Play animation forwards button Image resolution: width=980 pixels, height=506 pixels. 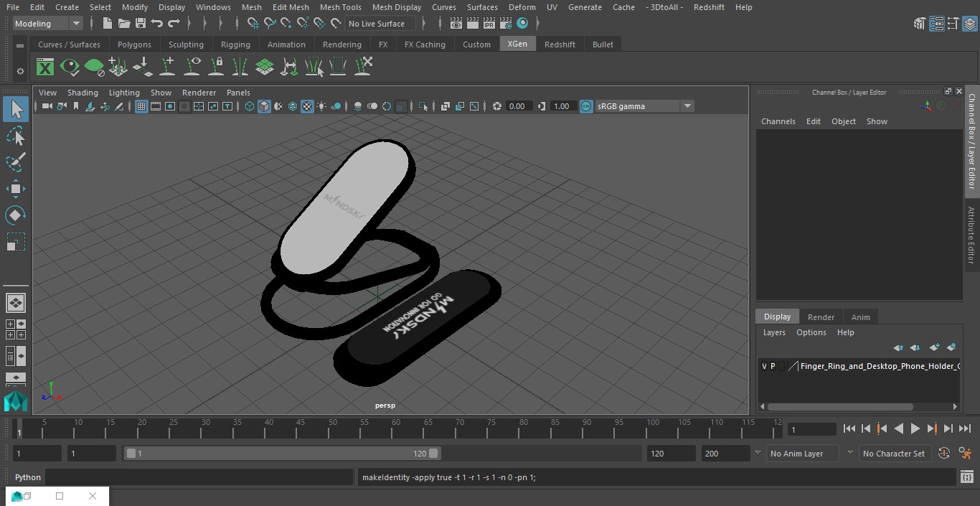click(x=915, y=428)
